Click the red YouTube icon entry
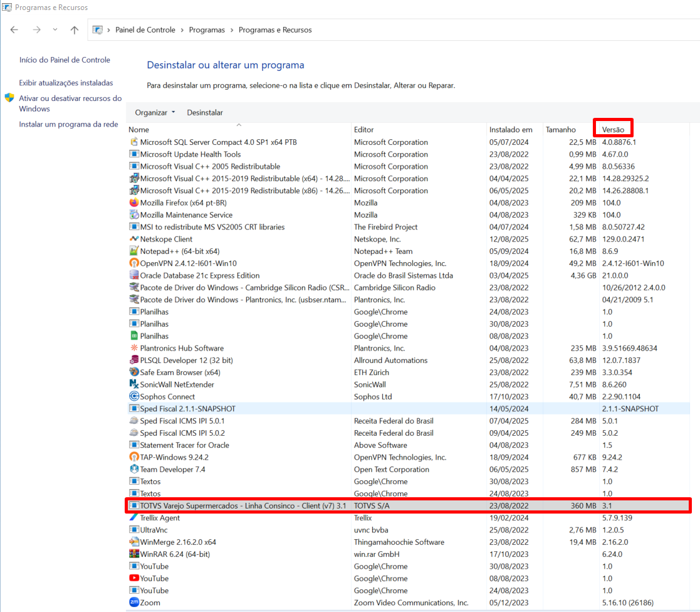The width and height of the screenshot is (700, 612). 134,578
